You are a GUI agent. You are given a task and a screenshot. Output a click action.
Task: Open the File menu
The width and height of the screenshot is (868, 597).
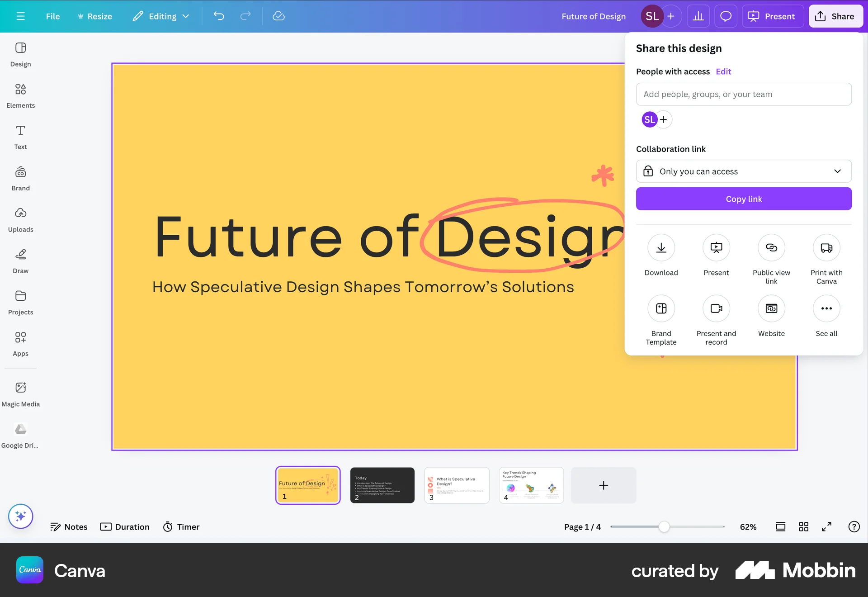(x=52, y=16)
